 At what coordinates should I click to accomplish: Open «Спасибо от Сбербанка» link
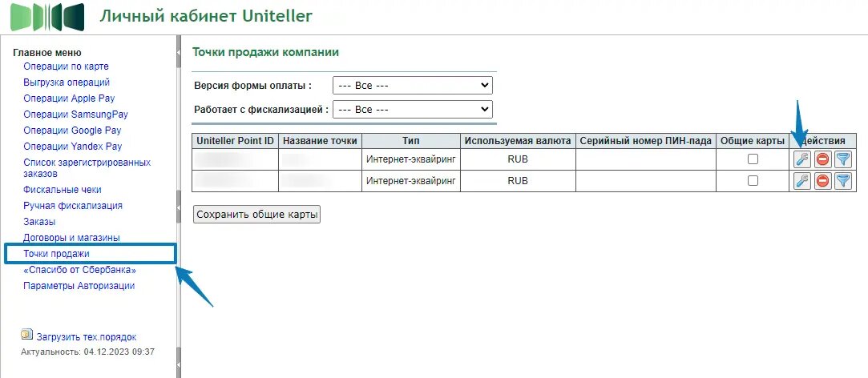point(79,270)
